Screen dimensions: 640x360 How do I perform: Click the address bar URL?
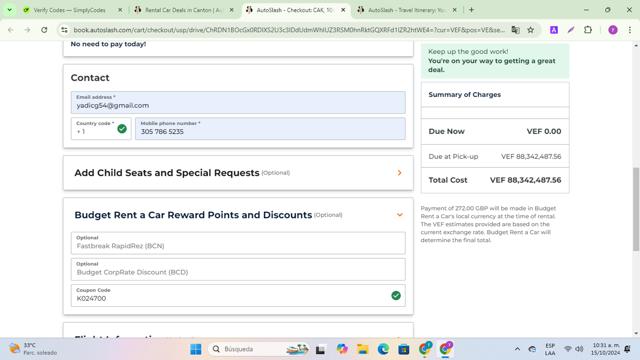click(289, 30)
